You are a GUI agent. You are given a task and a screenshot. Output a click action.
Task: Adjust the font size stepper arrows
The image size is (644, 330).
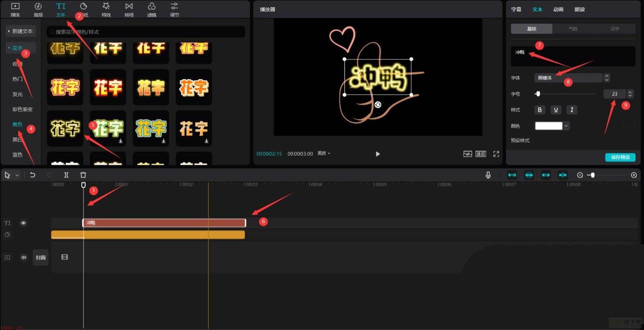(x=630, y=94)
